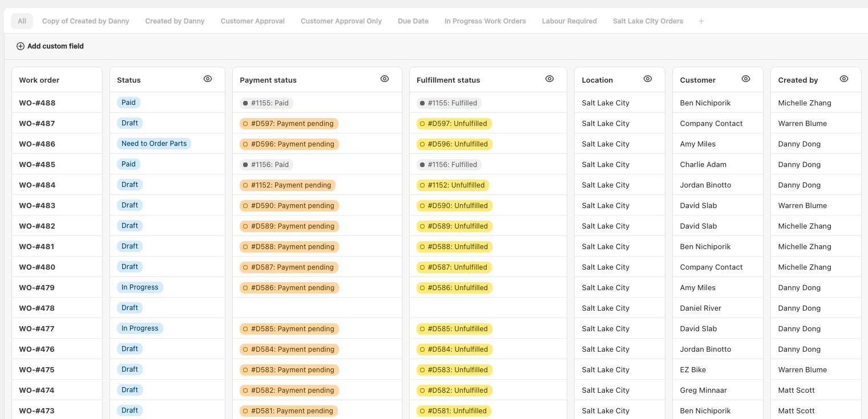Open work order WO-#488
The image size is (868, 419).
pos(37,103)
